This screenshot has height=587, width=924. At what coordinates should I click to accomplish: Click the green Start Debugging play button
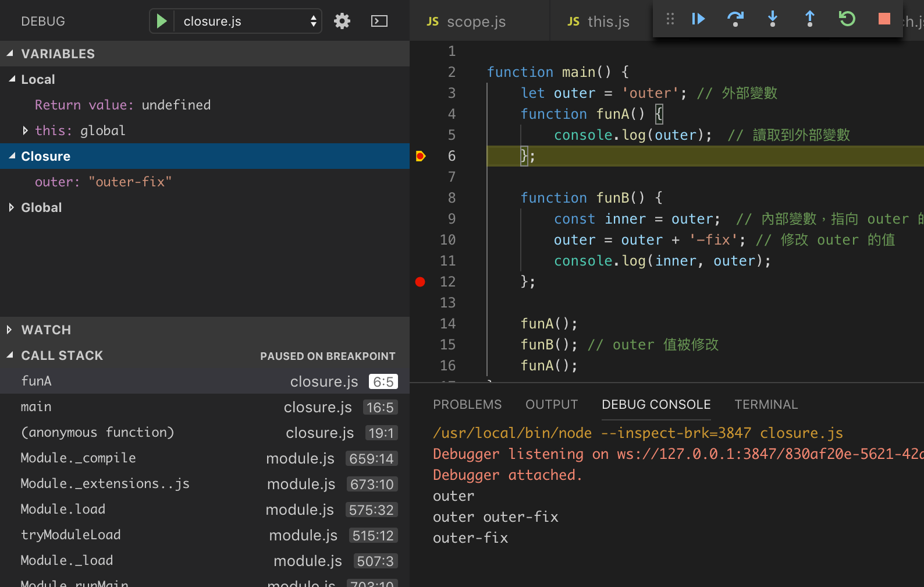162,22
